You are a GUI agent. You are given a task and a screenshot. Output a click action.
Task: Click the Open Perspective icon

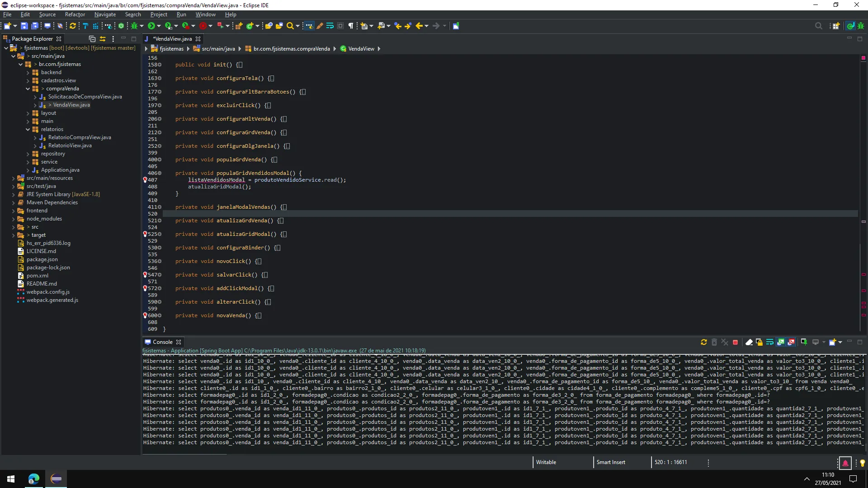point(836,26)
